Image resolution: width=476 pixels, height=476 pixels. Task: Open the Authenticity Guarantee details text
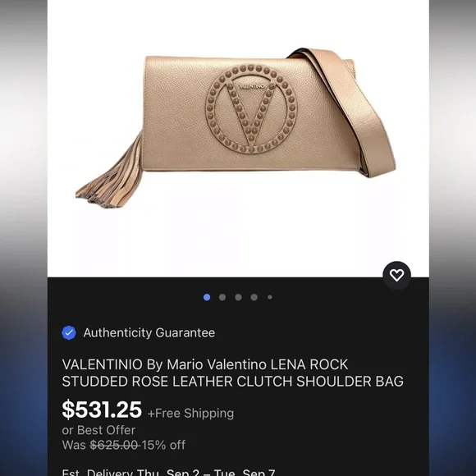click(149, 332)
